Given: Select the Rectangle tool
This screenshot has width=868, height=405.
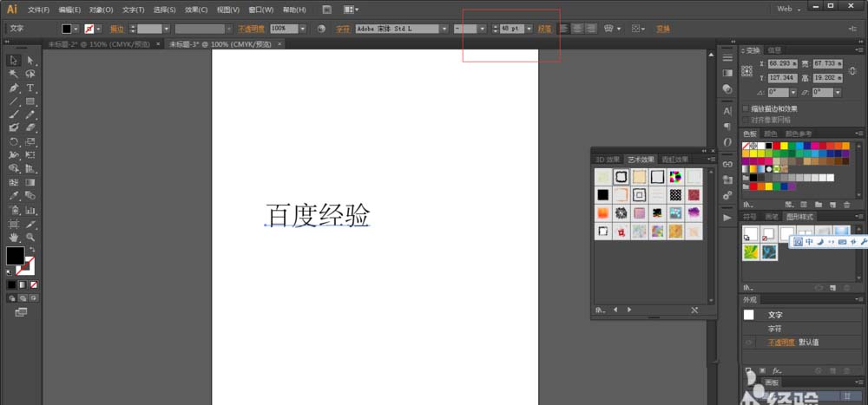Looking at the screenshot, I should (30, 101).
